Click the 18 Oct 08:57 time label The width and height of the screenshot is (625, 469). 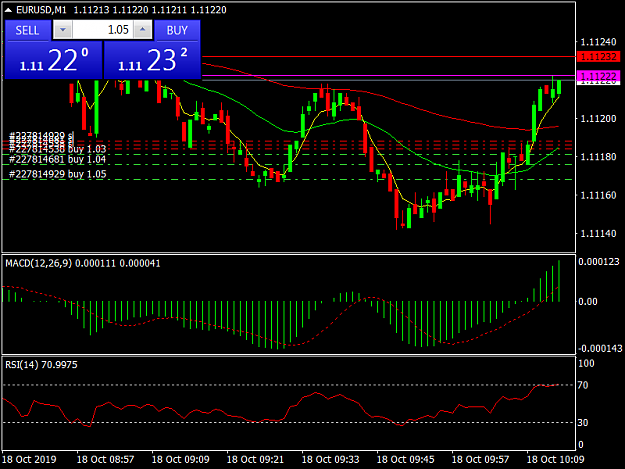105,459
